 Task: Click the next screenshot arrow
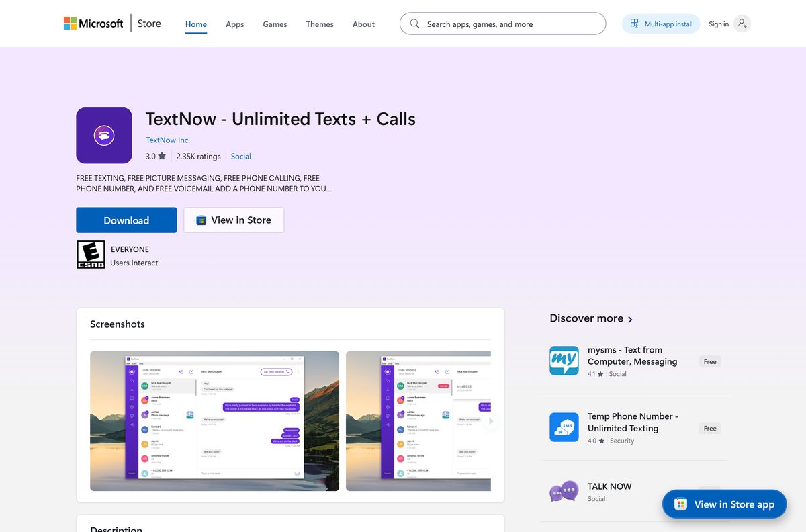click(x=491, y=421)
